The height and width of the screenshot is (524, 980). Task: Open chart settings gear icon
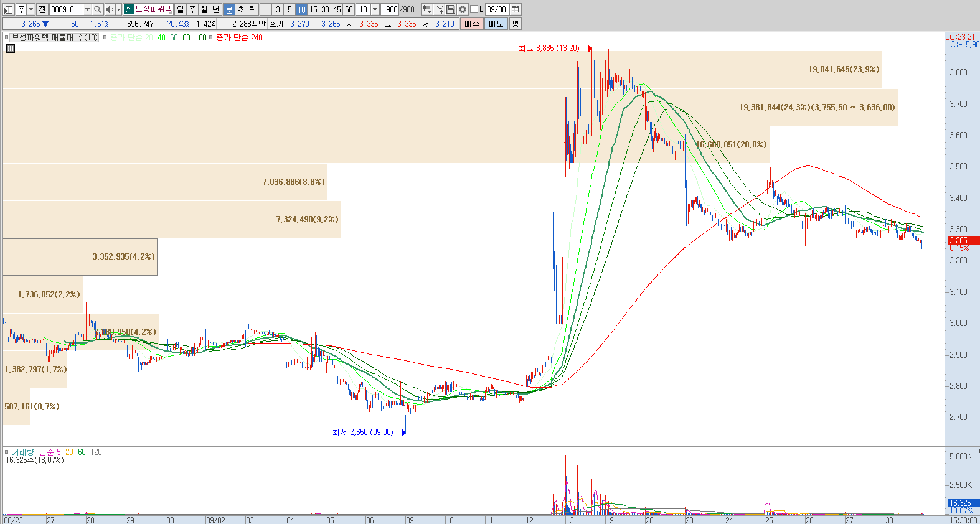pyautogui.click(x=463, y=9)
